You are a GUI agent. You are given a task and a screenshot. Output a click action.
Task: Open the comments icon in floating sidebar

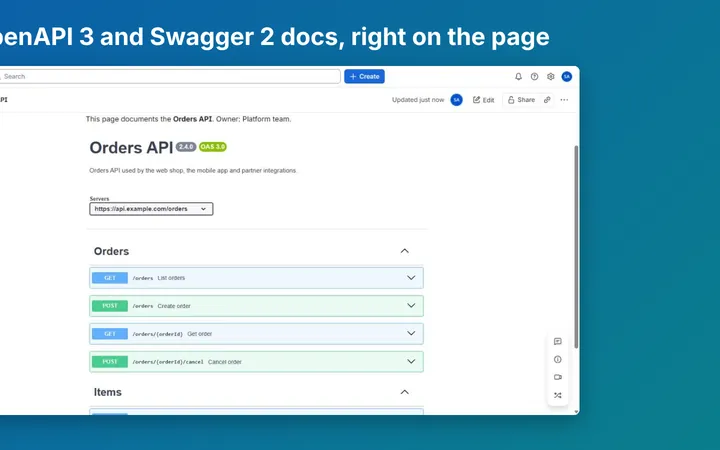point(557,342)
